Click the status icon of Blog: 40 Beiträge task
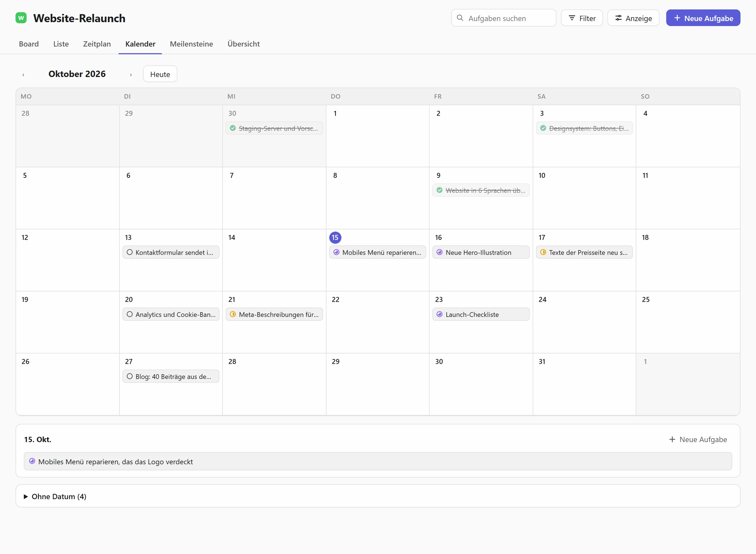Viewport: 756px width, 554px height. coord(129,376)
